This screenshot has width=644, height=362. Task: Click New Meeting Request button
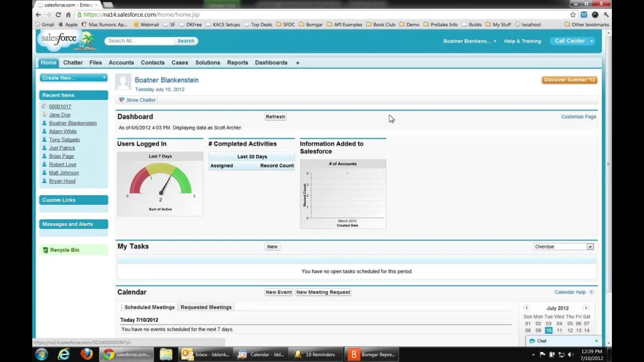pyautogui.click(x=323, y=292)
